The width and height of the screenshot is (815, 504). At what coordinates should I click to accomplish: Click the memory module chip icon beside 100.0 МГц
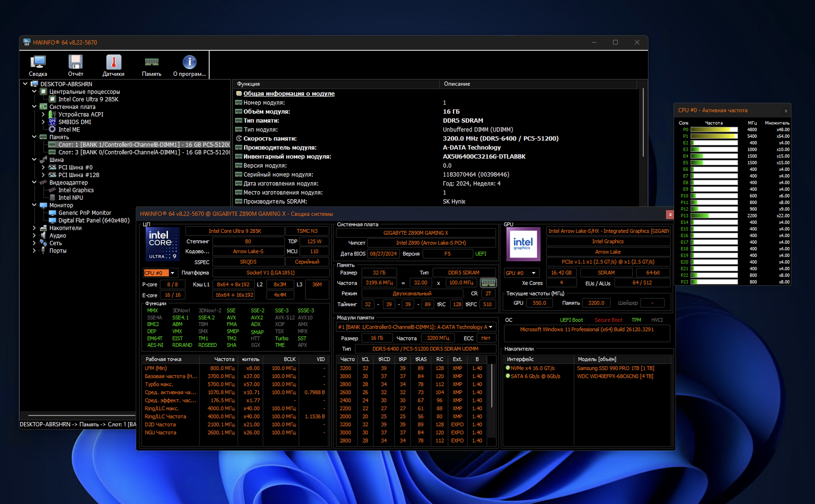point(488,283)
